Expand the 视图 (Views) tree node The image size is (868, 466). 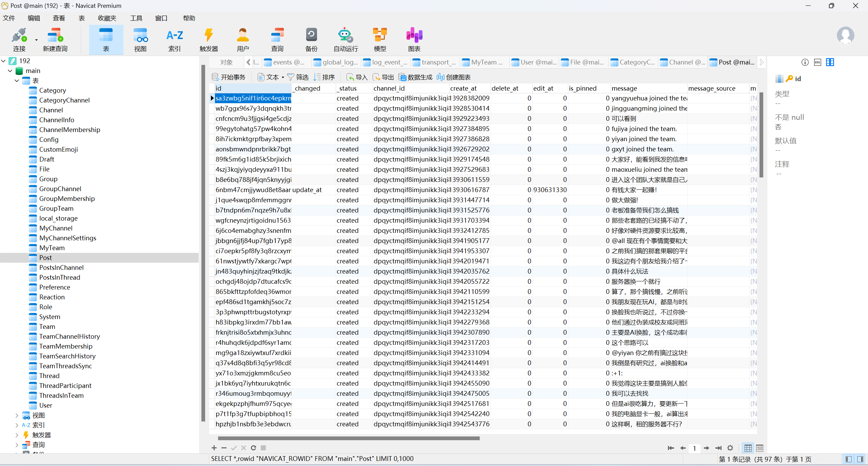tap(17, 415)
